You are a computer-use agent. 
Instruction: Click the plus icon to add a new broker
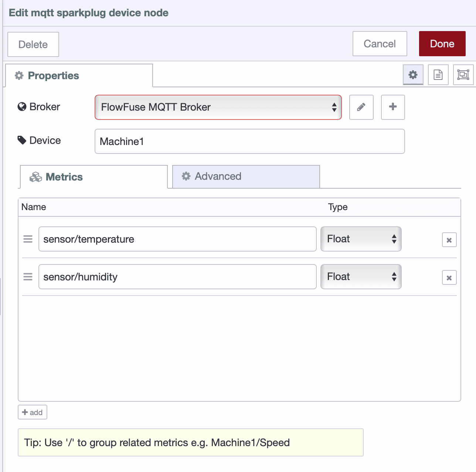click(x=392, y=107)
